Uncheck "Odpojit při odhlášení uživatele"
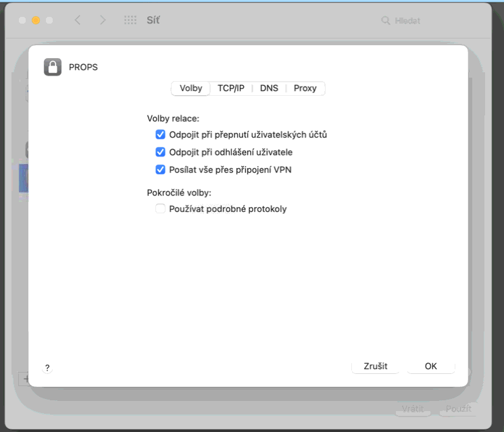The image size is (504, 432). coord(160,152)
